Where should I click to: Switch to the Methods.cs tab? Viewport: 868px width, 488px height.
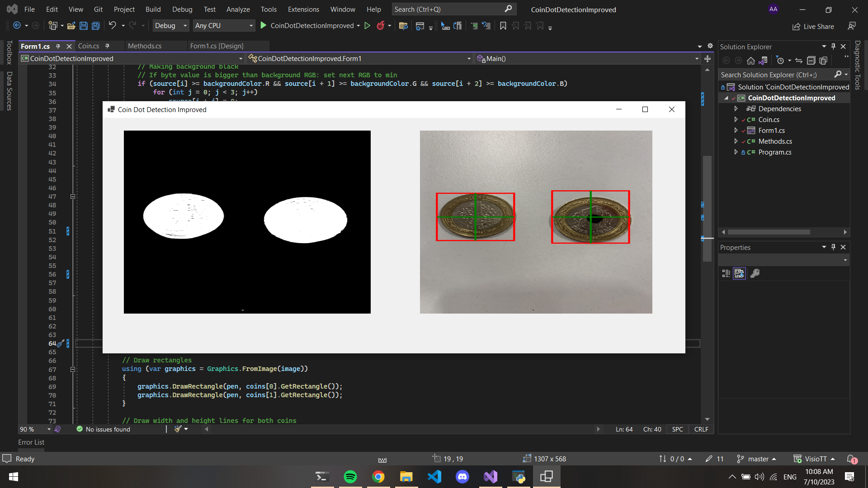[x=145, y=46]
